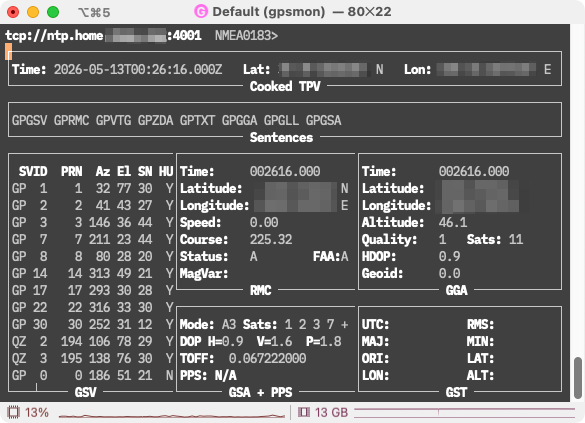Click the CPU usage graph in status bar

click(x=172, y=415)
